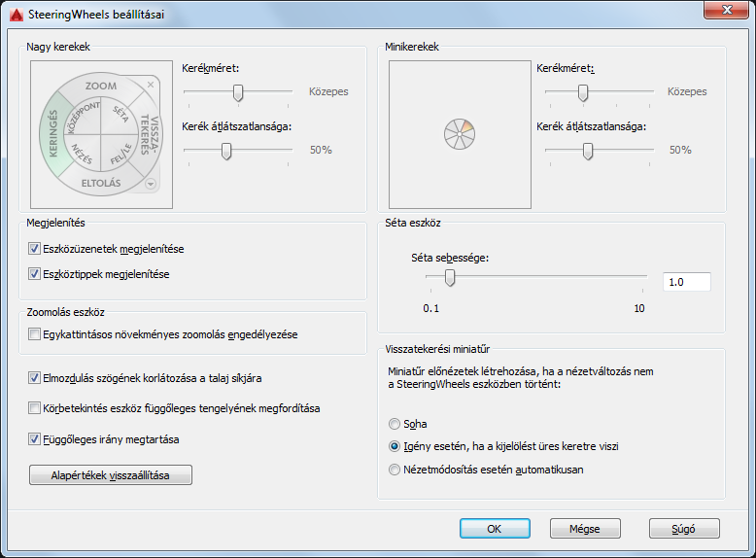
Task: Confirm settings with the OK button
Action: (495, 529)
